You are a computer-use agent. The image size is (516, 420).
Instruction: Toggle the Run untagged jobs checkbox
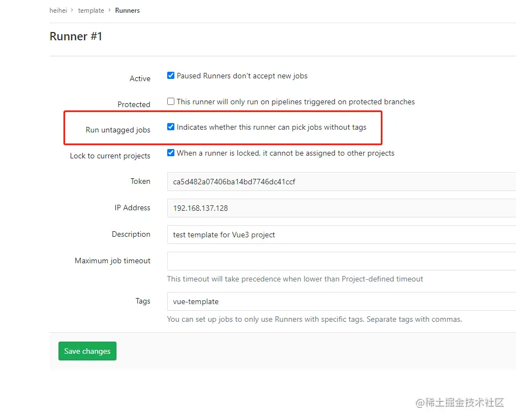pyautogui.click(x=171, y=127)
